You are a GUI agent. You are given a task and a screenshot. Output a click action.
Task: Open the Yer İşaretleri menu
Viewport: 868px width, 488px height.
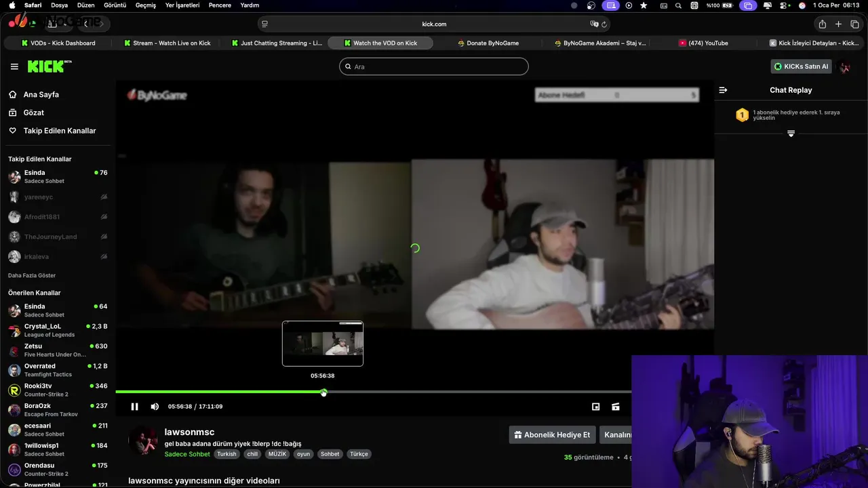(x=182, y=5)
